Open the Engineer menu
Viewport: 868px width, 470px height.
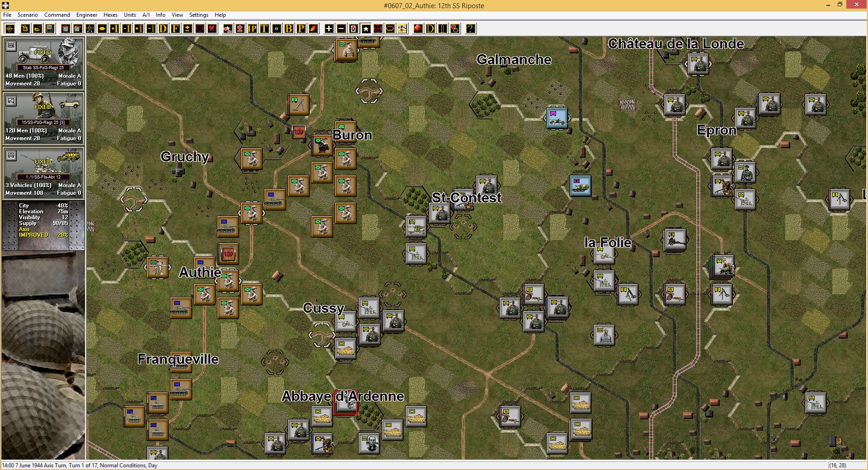[87, 15]
